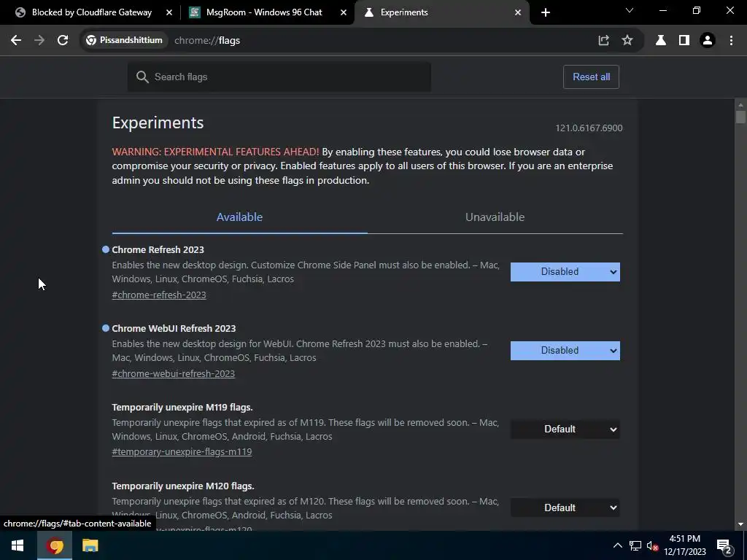Open Temporarily unexpire M119 flags Default dropdown
The image size is (747, 560).
click(x=565, y=429)
